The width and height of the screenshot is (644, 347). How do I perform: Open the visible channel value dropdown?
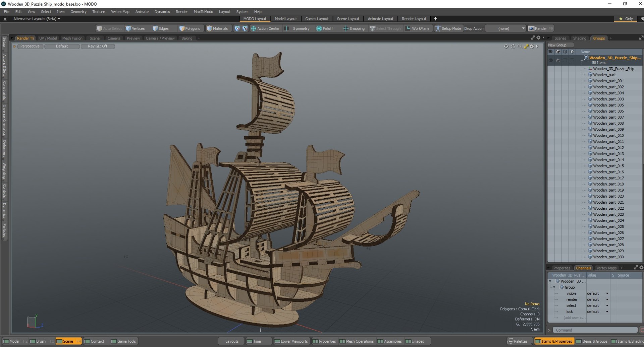(597, 293)
